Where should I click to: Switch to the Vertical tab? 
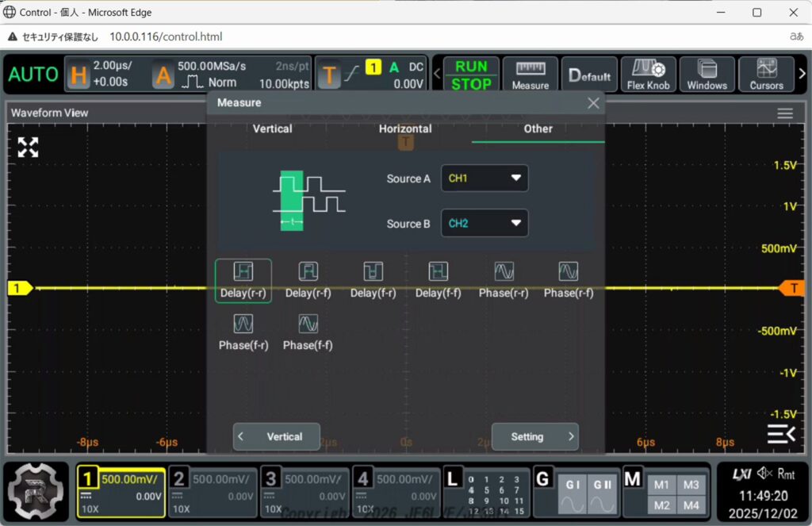pos(272,129)
